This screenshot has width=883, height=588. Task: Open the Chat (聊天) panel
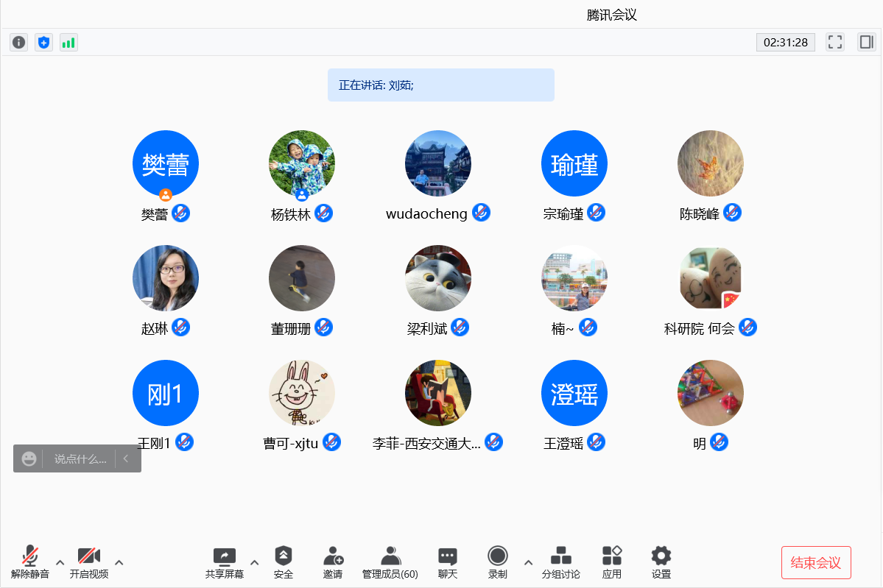tap(448, 562)
